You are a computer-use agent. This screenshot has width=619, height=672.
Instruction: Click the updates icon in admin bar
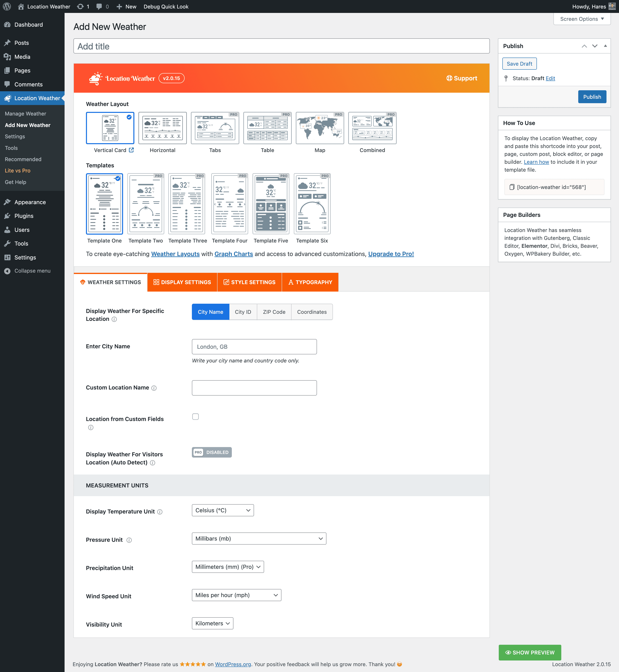(x=80, y=6)
